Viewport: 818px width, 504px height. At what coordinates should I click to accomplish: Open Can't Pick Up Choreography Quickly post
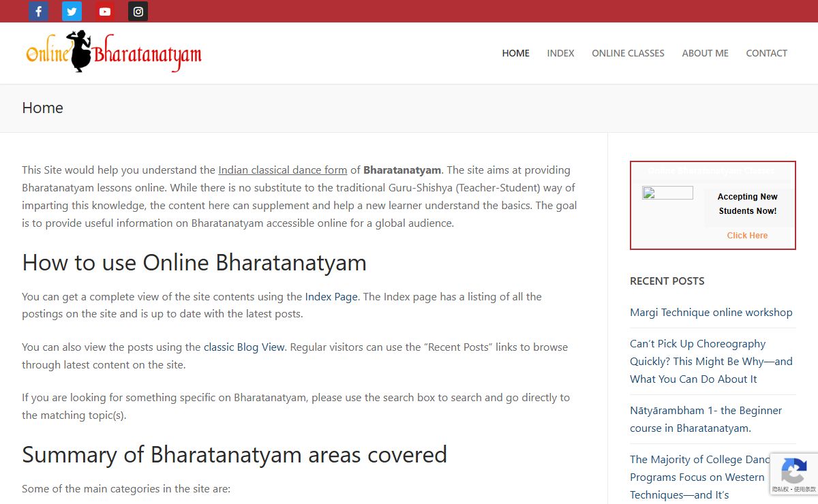tap(711, 362)
